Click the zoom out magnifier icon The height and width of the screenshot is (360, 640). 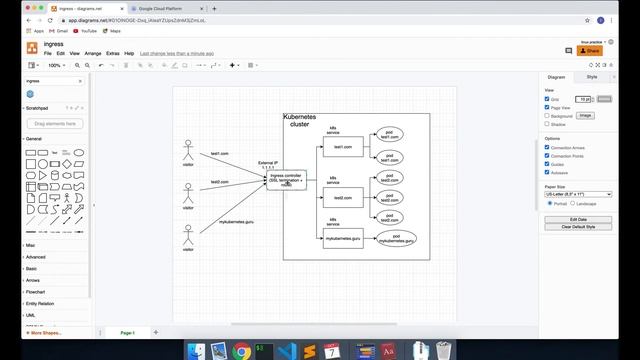[87, 65]
